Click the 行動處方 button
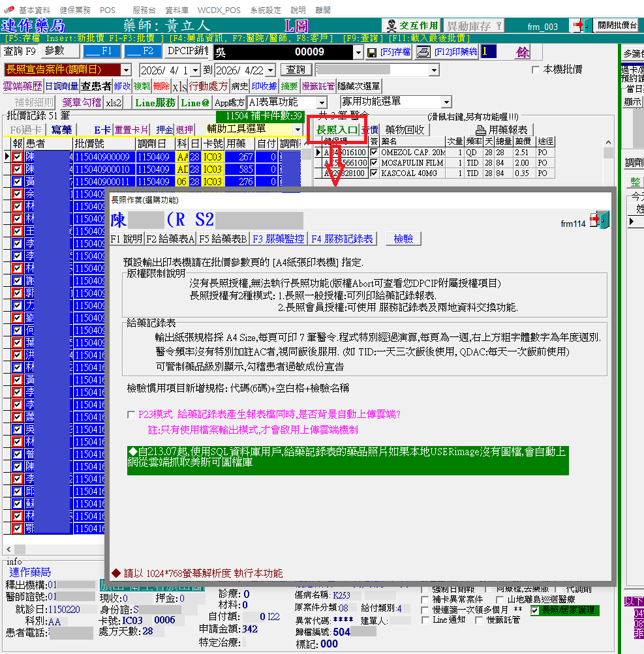 point(208,86)
